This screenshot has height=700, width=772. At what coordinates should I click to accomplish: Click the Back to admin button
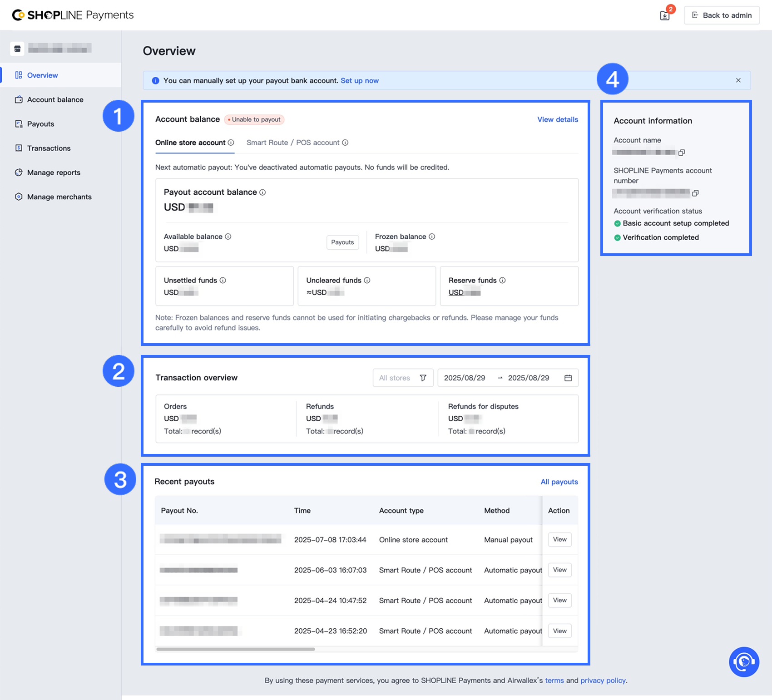[722, 15]
